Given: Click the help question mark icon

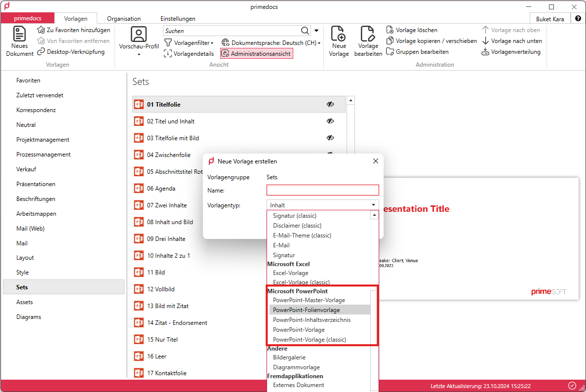Looking at the screenshot, I should [x=578, y=18].
